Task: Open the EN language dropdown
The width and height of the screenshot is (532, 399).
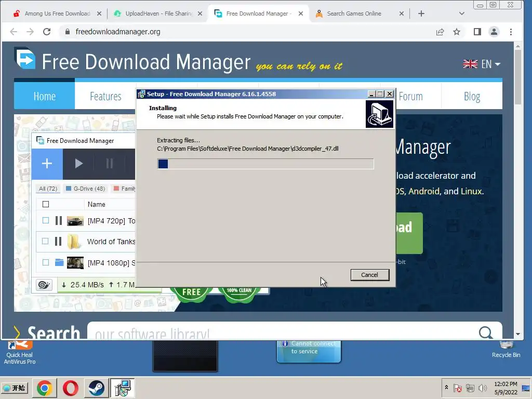Action: coord(482,64)
